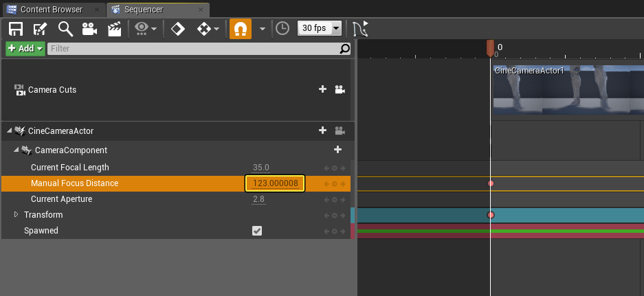644x296 pixels.
Task: Click the diamond Add Key icon
Action: point(177,29)
